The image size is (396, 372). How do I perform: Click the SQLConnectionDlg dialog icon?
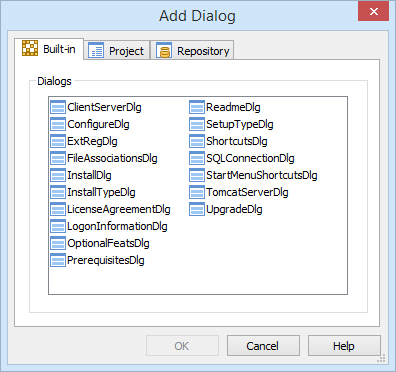197,158
